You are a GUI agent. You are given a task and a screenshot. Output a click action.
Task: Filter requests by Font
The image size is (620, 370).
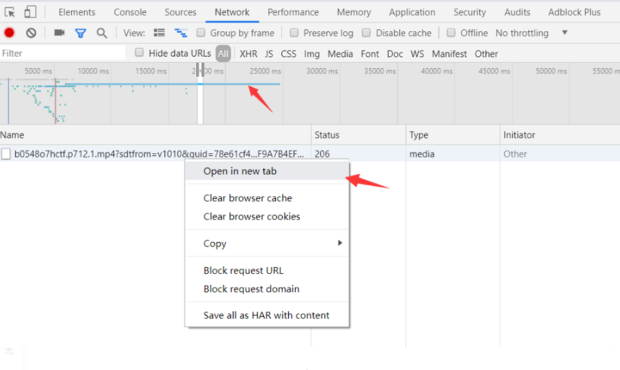[370, 54]
